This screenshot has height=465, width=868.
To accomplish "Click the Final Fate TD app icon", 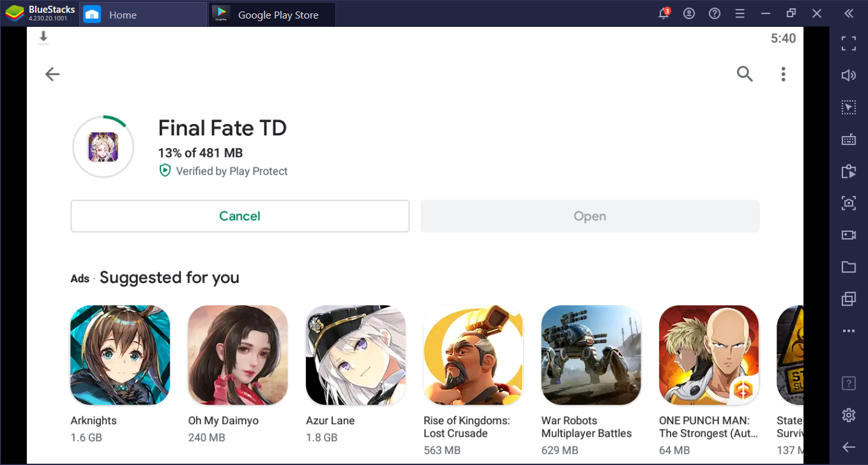I will click(103, 147).
